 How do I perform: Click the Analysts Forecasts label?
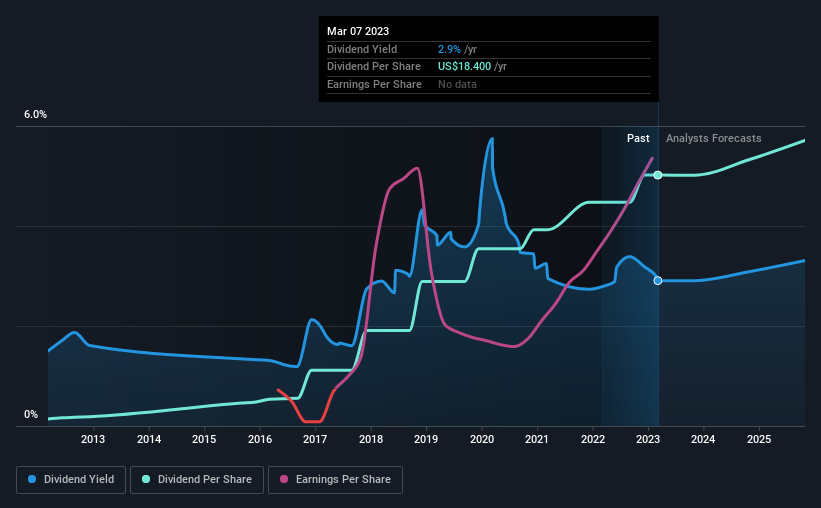click(x=714, y=138)
